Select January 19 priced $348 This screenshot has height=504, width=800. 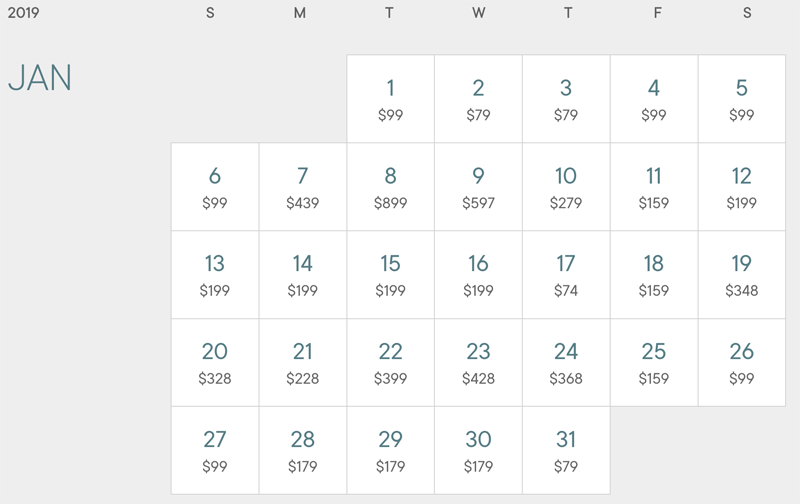point(742,275)
